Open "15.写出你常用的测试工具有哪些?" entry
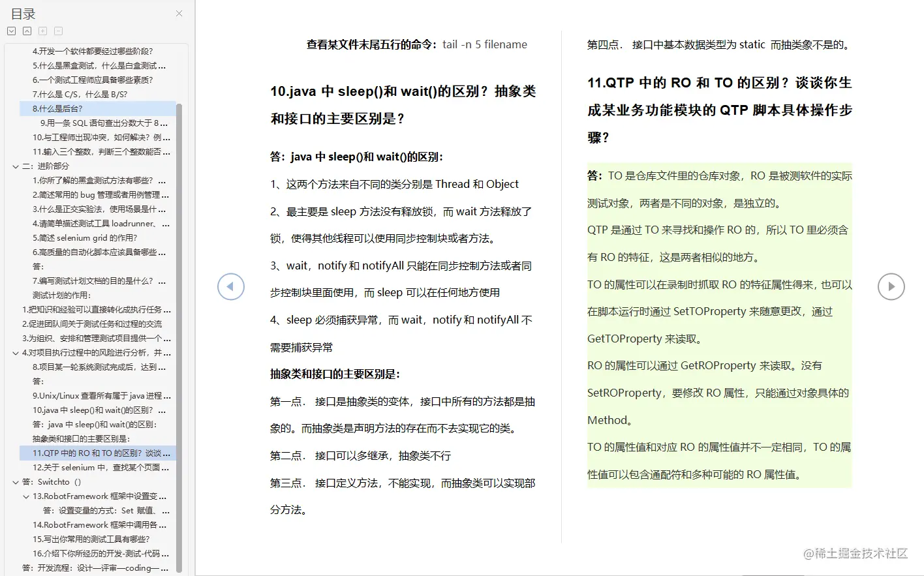Image resolution: width=924 pixels, height=576 pixels. click(93, 539)
